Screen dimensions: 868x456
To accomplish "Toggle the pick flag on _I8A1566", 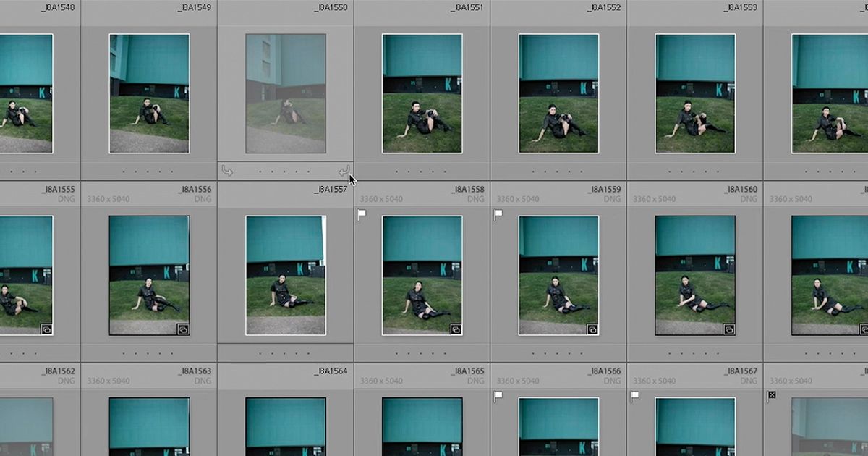I will point(498,397).
